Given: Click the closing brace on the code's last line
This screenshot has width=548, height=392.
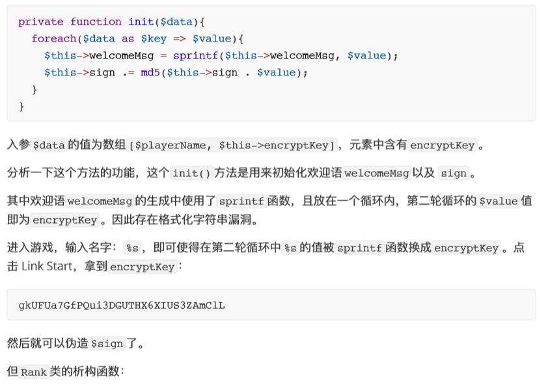Looking at the screenshot, I should (21, 106).
